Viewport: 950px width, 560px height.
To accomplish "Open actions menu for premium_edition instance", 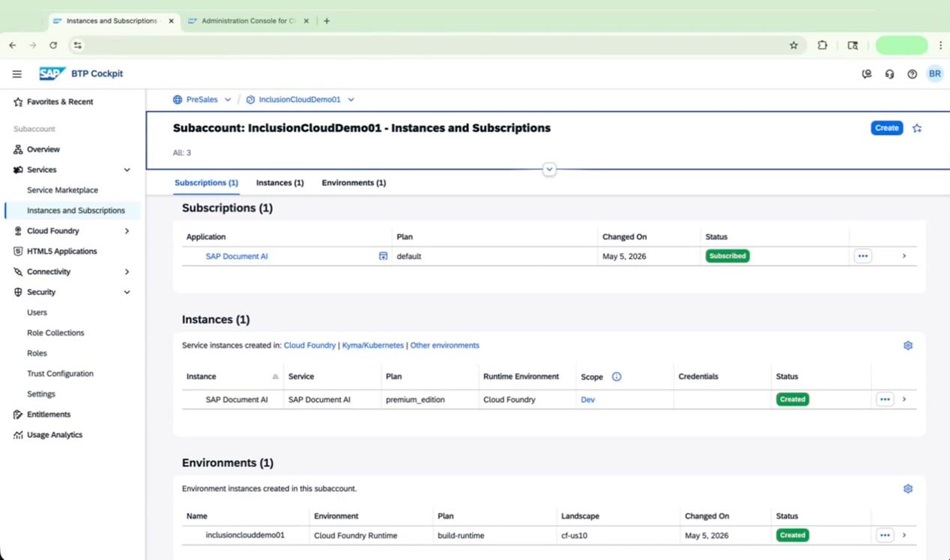I will point(885,400).
